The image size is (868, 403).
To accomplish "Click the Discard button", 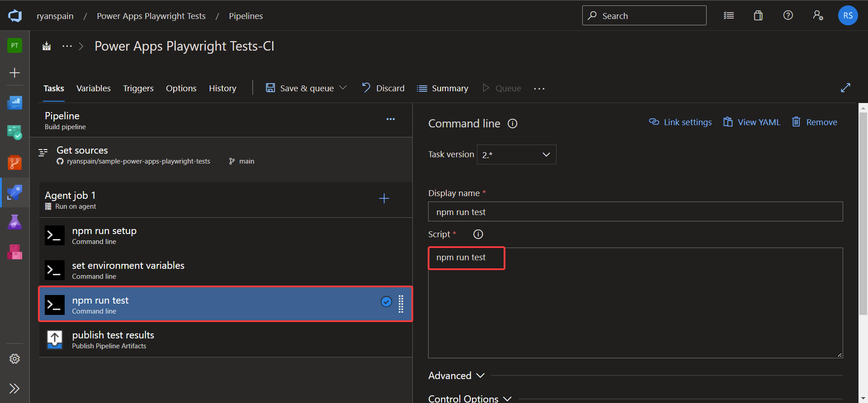I will (383, 88).
